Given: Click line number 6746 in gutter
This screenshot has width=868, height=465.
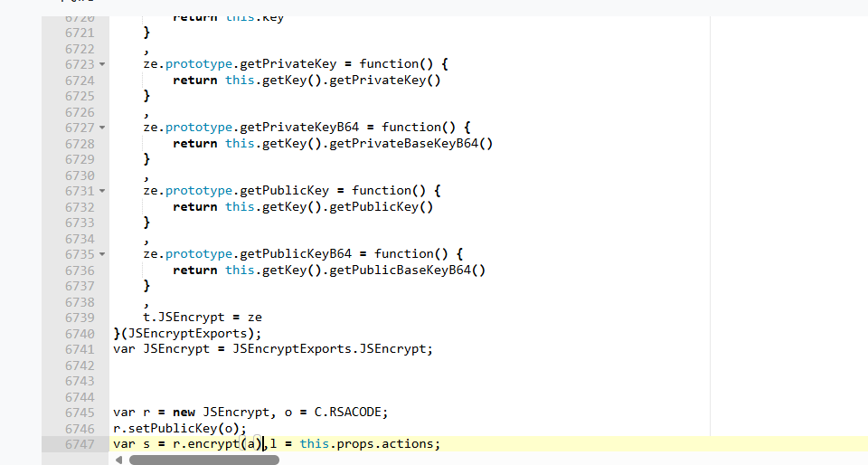Looking at the screenshot, I should click(80, 429).
